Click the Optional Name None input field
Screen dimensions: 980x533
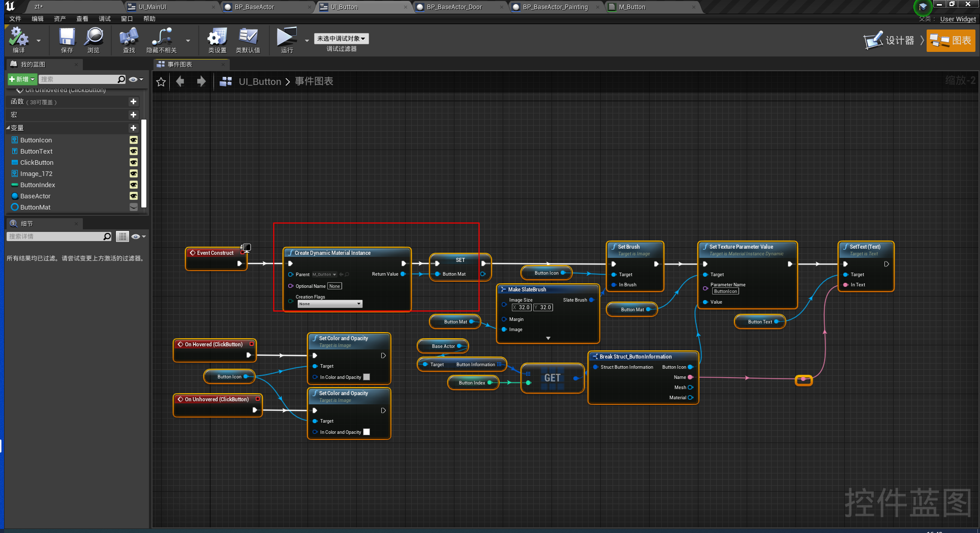[335, 286]
